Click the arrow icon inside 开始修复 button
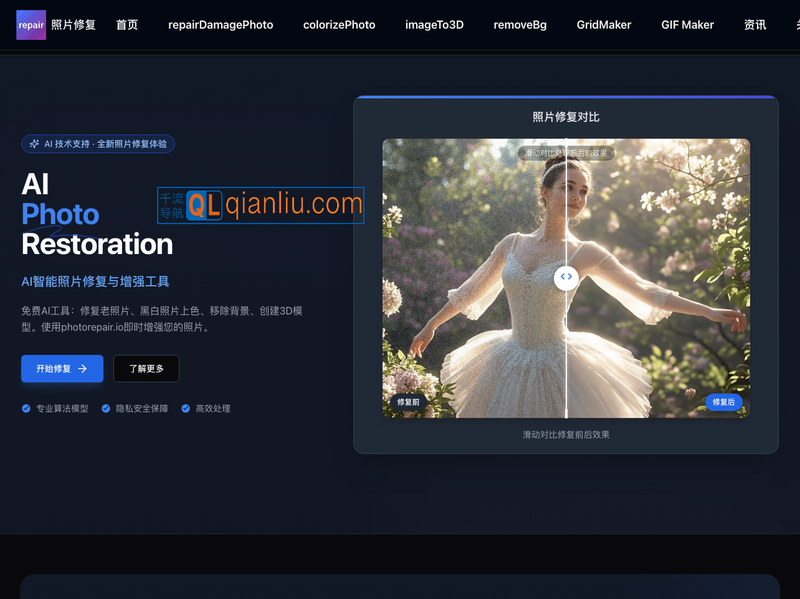 pyautogui.click(x=83, y=369)
